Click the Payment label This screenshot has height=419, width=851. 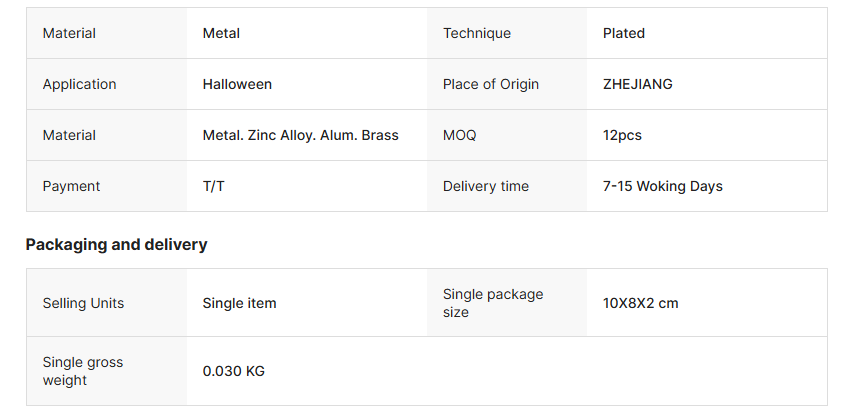(x=71, y=186)
